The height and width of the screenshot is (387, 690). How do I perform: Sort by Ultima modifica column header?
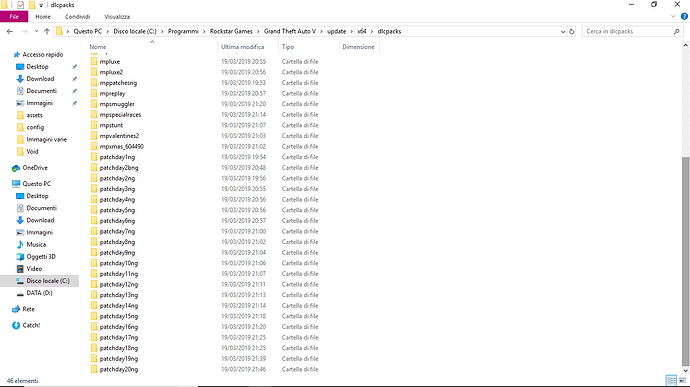[x=242, y=47]
